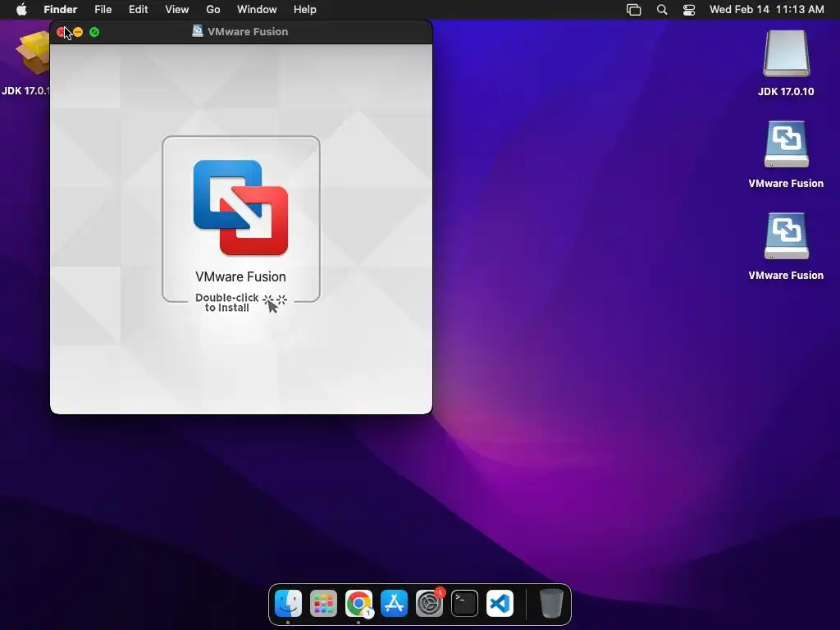The height and width of the screenshot is (630, 840).
Task: Open Terminal from the Dock
Action: tap(464, 604)
